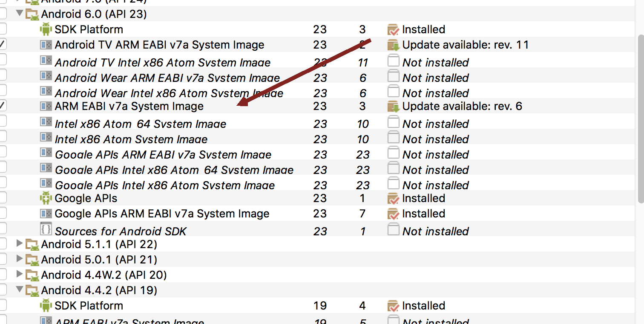Screen dimensions: 644x324
Task: Click the Android 4.4.2 SDK Platform robot icon
Action: pyautogui.click(x=46, y=306)
